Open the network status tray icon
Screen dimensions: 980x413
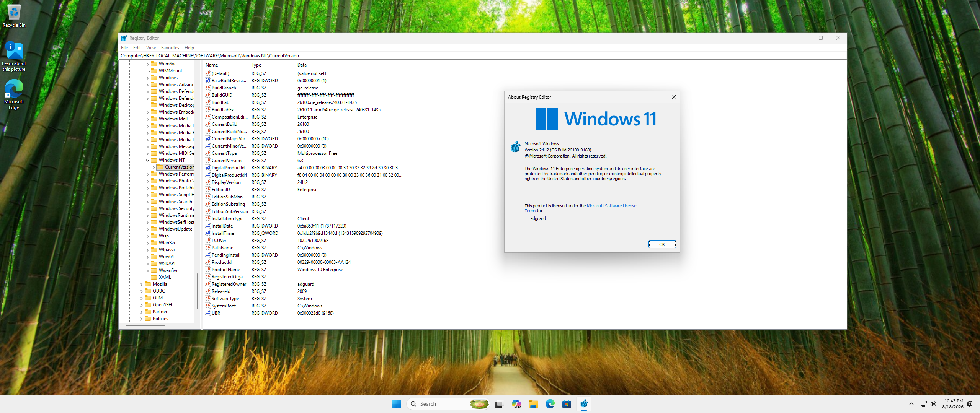[x=923, y=404]
